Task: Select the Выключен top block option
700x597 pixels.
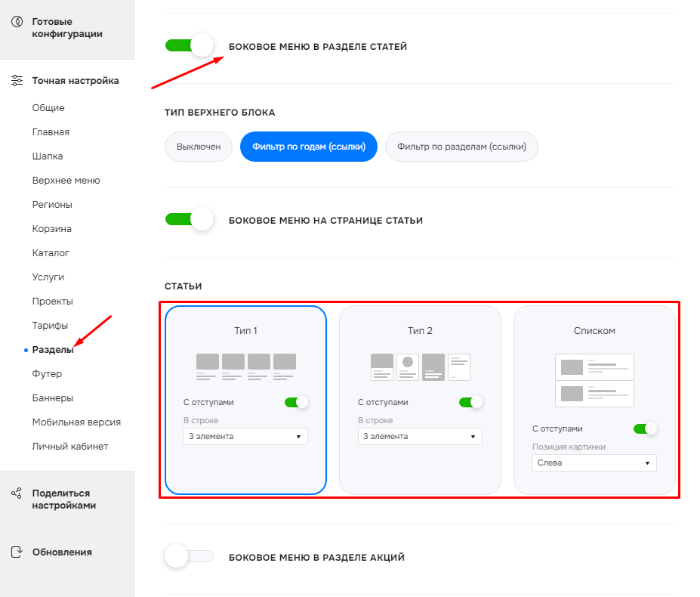Action: pos(199,147)
